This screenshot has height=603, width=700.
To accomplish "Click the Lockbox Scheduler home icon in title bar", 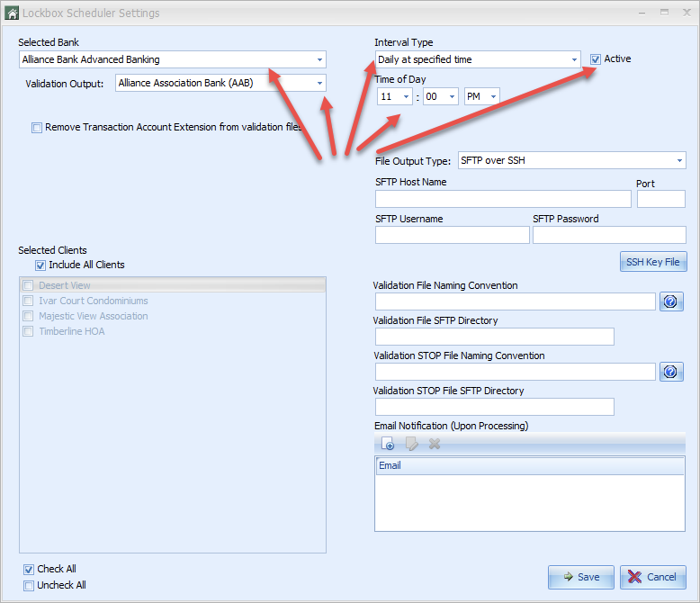I will (x=12, y=13).
